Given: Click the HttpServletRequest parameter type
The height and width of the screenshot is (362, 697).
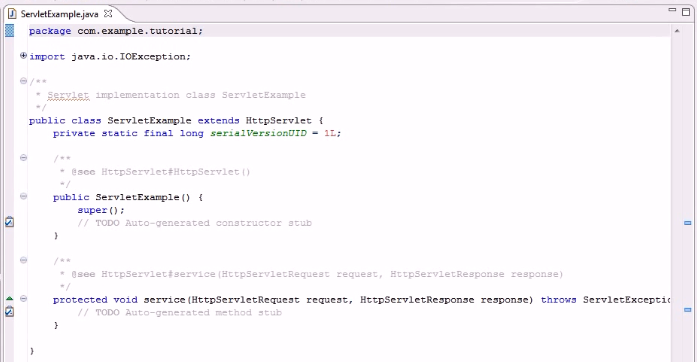Looking at the screenshot, I should [x=245, y=300].
